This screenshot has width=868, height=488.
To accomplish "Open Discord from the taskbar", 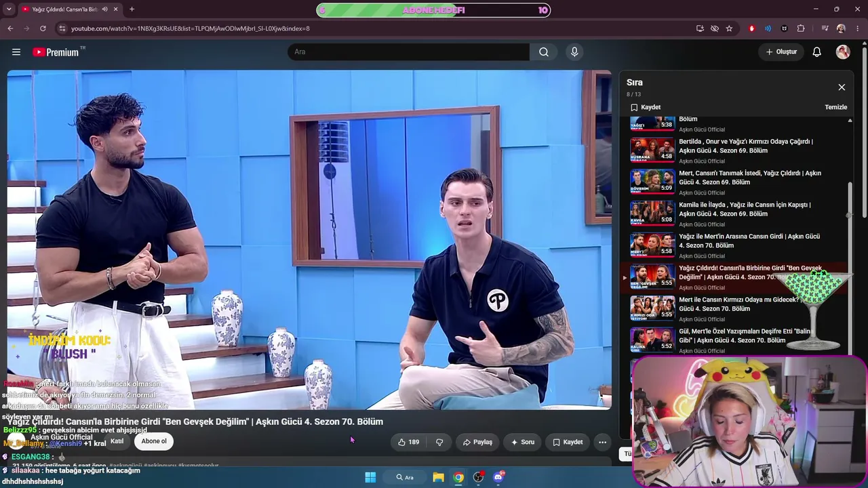I will pos(498,477).
